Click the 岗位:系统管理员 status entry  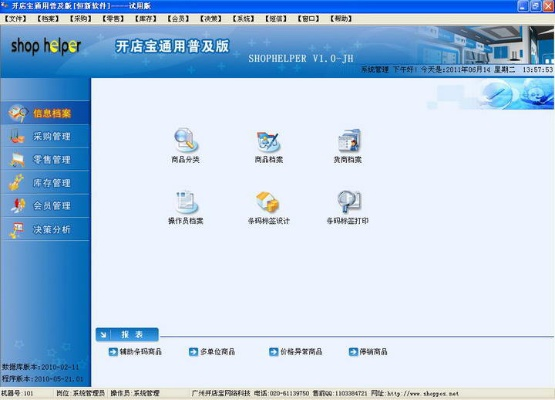coord(80,393)
